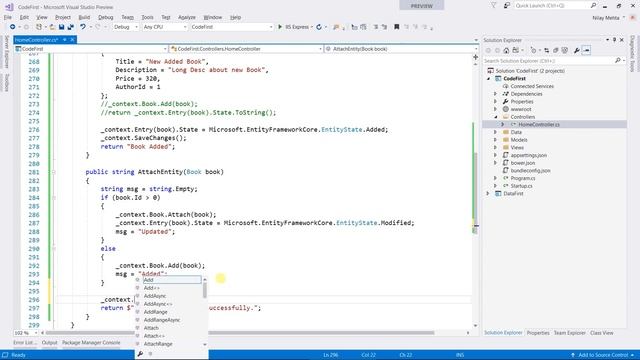
Task: Click the Switch Views icon in Solution Explorer
Action: click(x=516, y=50)
